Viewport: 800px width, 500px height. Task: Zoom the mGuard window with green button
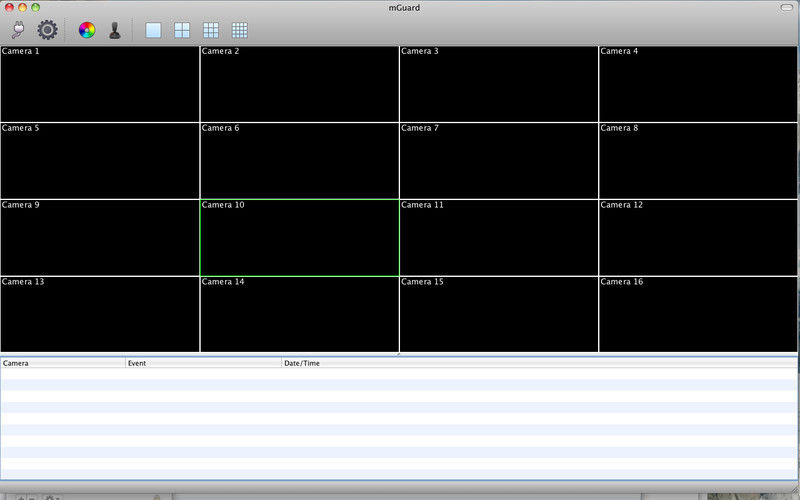pyautogui.click(x=36, y=7)
